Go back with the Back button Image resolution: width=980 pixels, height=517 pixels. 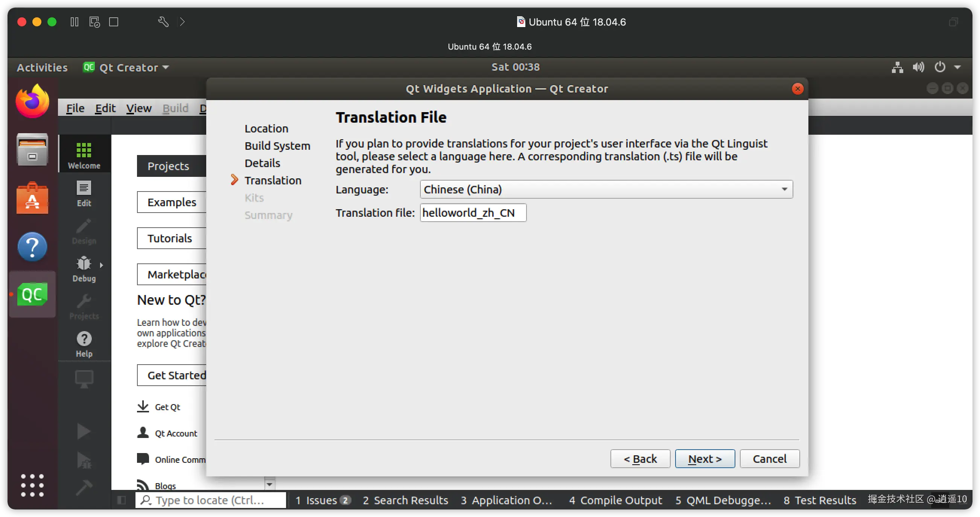640,458
